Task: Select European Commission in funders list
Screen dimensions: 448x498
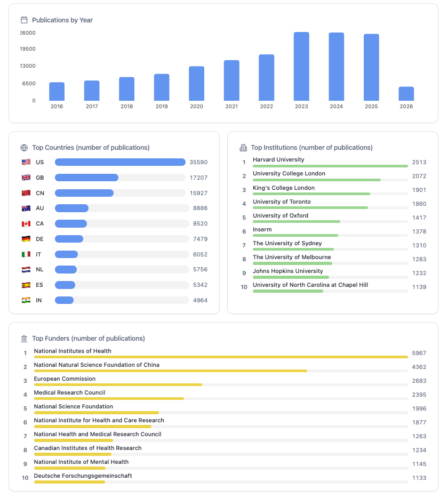Action: tap(65, 379)
